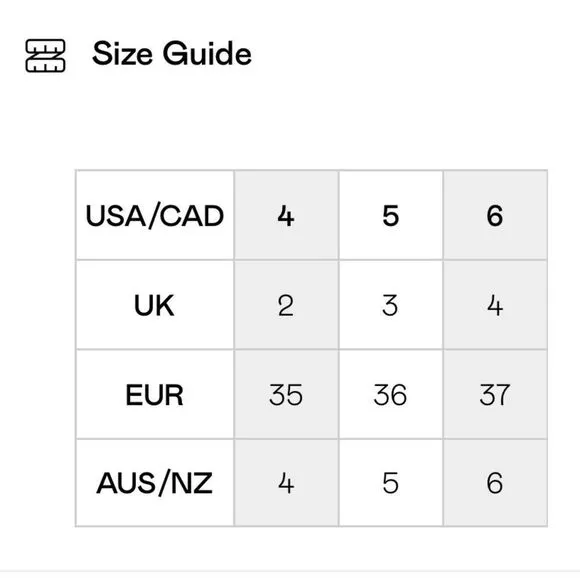Tap AUS/NZ size 6 cell
The height and width of the screenshot is (580, 580).
[x=495, y=483]
